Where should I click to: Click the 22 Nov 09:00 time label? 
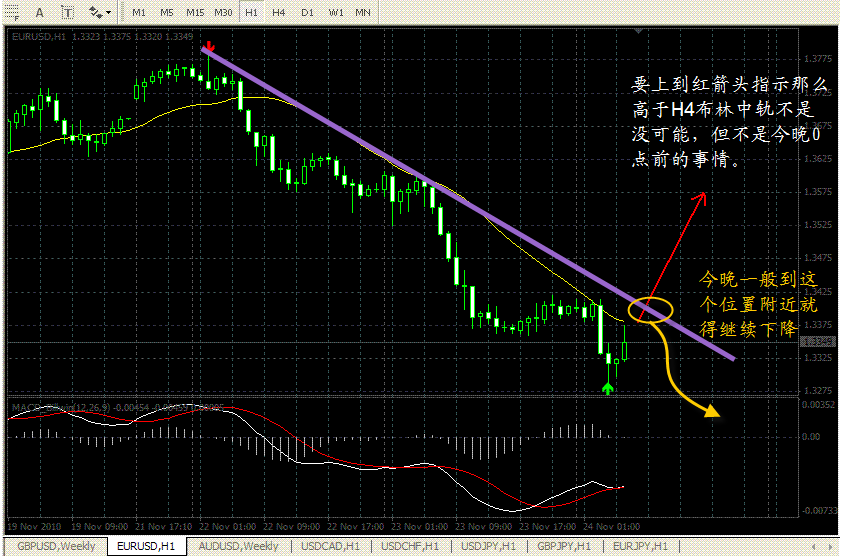tap(291, 527)
